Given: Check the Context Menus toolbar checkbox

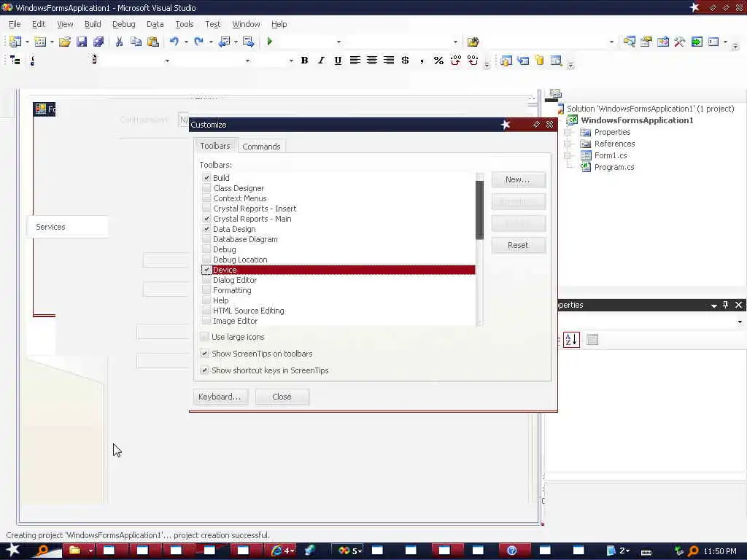Looking at the screenshot, I should 206,198.
